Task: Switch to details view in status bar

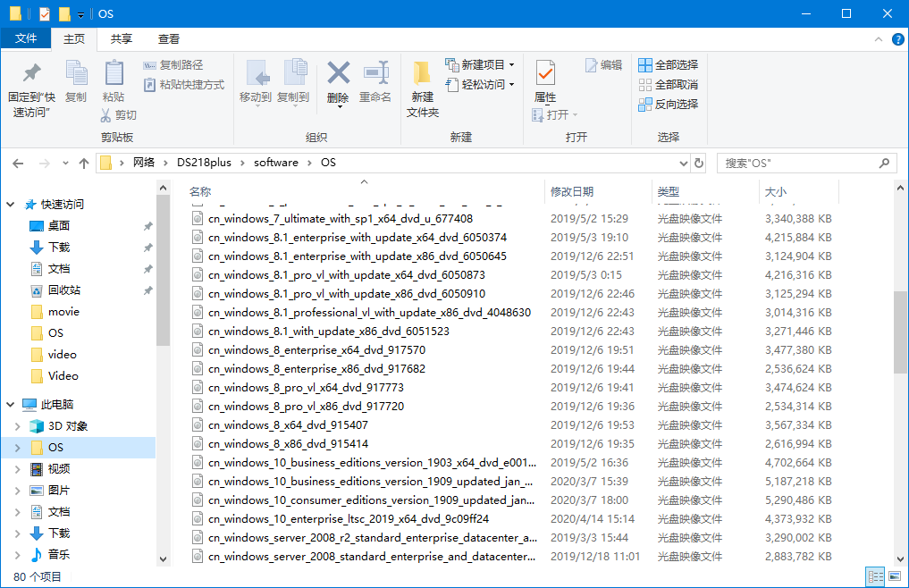Action: 875,576
